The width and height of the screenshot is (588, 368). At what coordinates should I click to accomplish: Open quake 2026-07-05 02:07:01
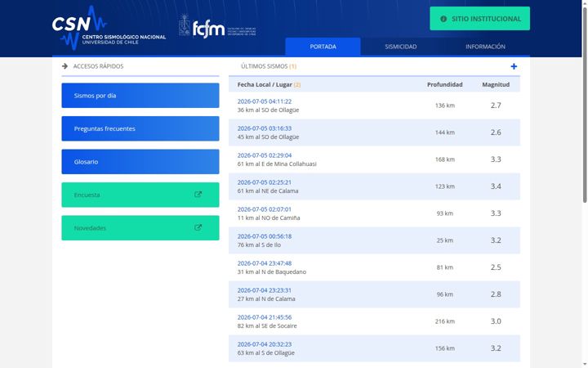tap(265, 209)
